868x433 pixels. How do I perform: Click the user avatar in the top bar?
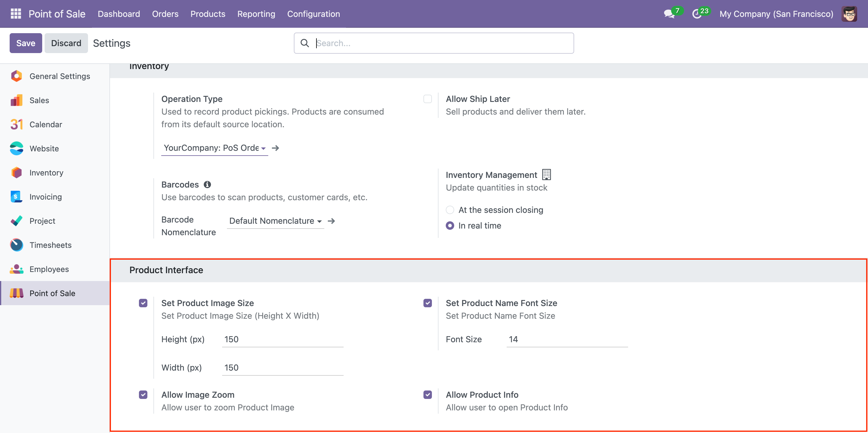[x=849, y=14]
